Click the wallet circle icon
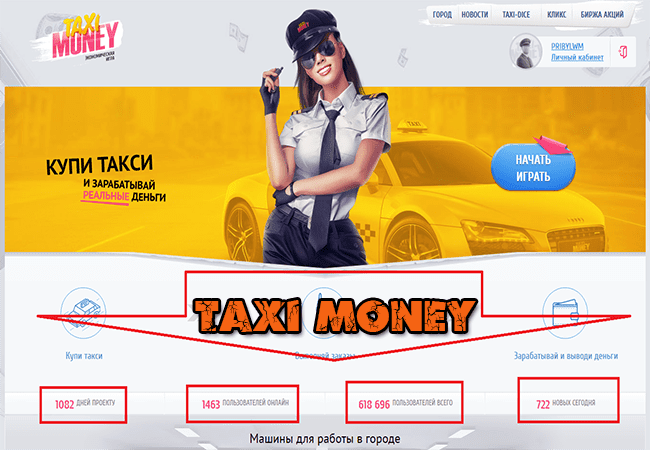Viewport: 650px width, 450px height. (x=565, y=313)
